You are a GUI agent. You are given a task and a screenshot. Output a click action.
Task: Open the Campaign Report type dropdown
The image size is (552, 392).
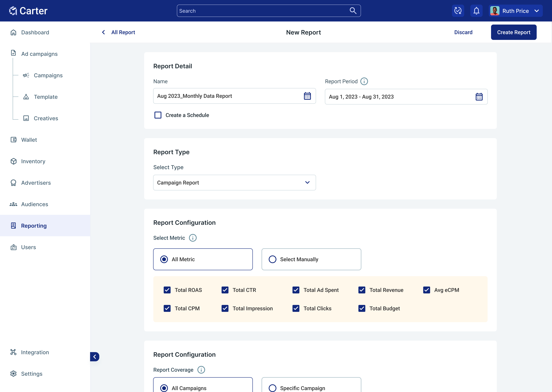click(234, 183)
